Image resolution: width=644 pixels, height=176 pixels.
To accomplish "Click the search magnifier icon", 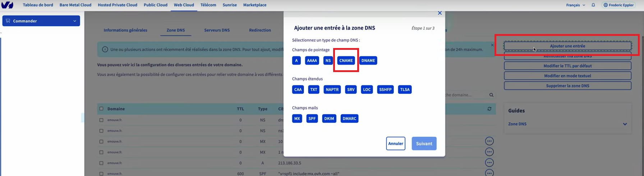I will (491, 95).
